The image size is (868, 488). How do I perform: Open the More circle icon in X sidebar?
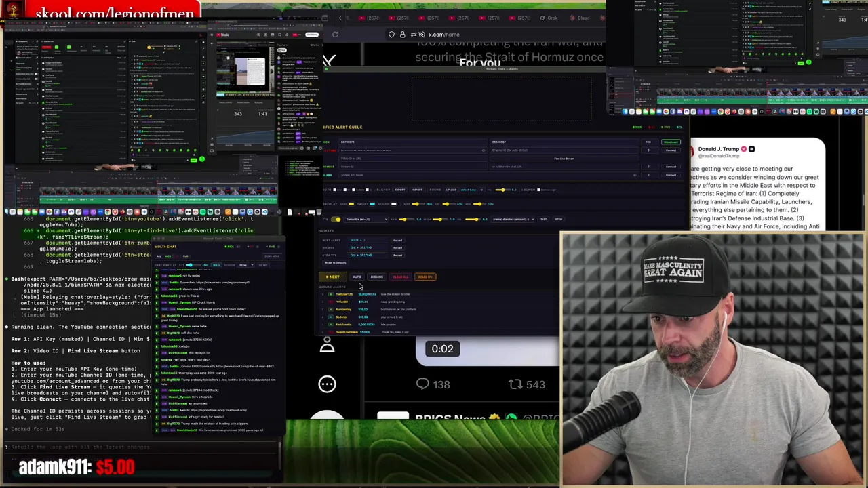tap(327, 384)
